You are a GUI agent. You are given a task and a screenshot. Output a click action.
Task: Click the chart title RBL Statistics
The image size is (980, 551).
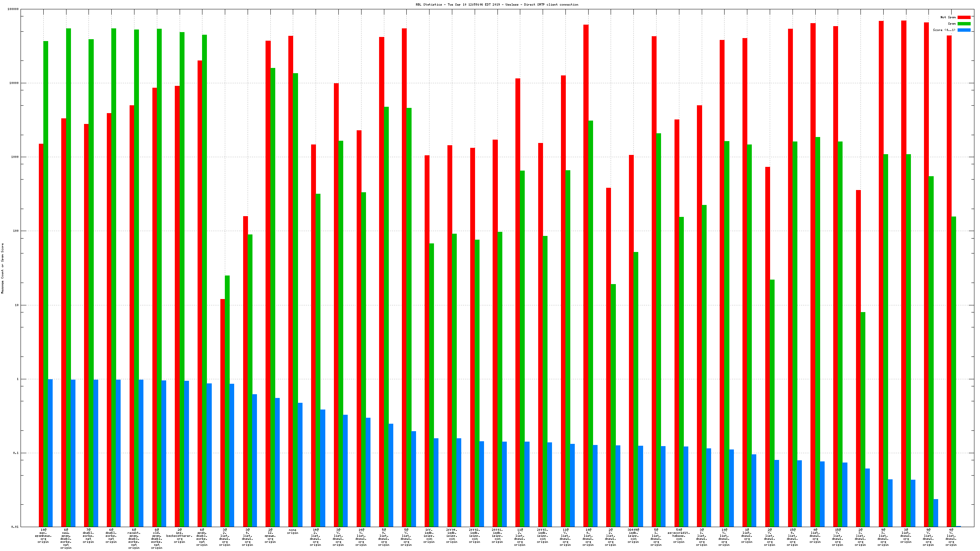coord(496,4)
